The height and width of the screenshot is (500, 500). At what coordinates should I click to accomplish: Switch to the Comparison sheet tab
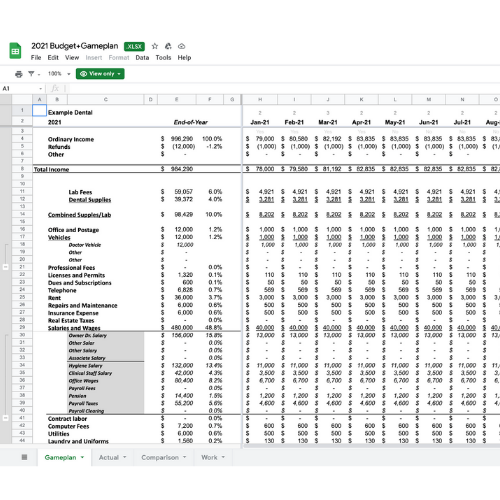160,457
